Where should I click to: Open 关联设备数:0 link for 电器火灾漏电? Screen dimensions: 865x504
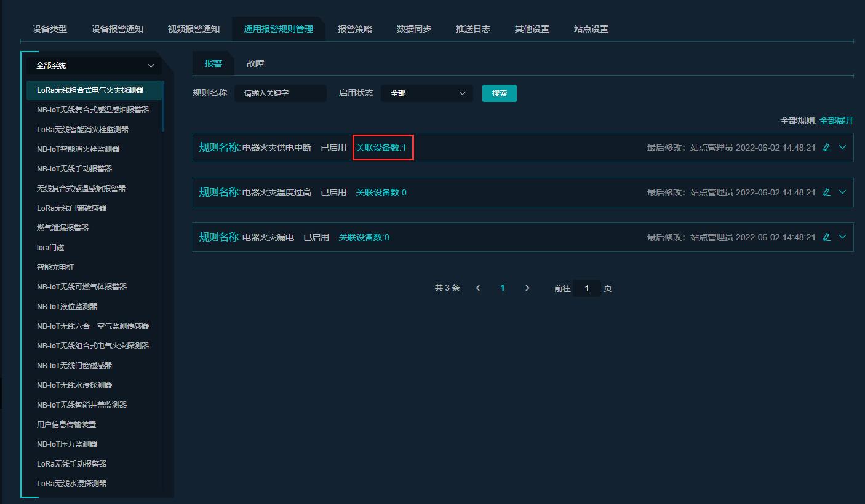pyautogui.click(x=364, y=237)
